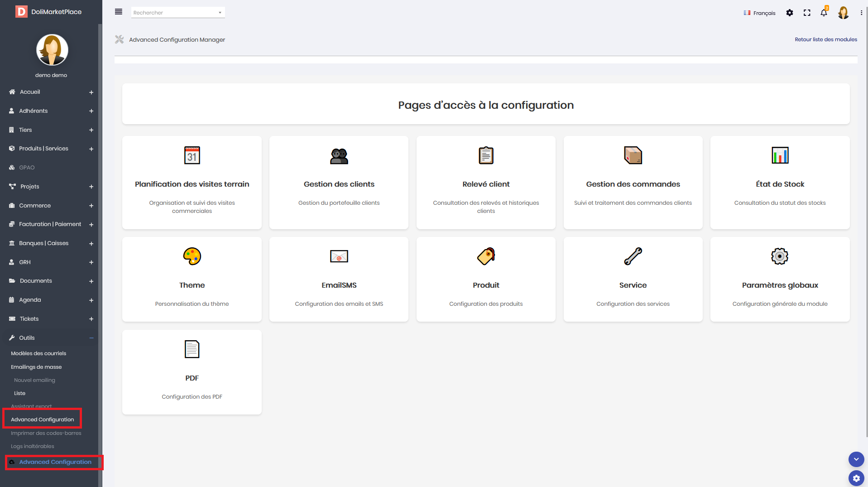Viewport: 868px width, 487px height.
Task: Click the calendar icon for field visits
Action: (192, 155)
